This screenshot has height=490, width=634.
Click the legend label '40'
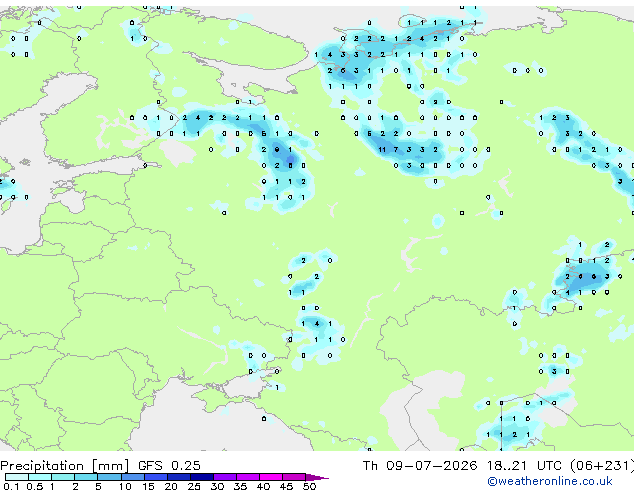coord(263,486)
